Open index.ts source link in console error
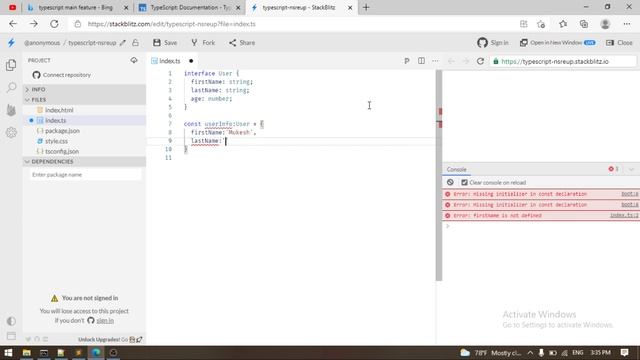 click(x=624, y=216)
